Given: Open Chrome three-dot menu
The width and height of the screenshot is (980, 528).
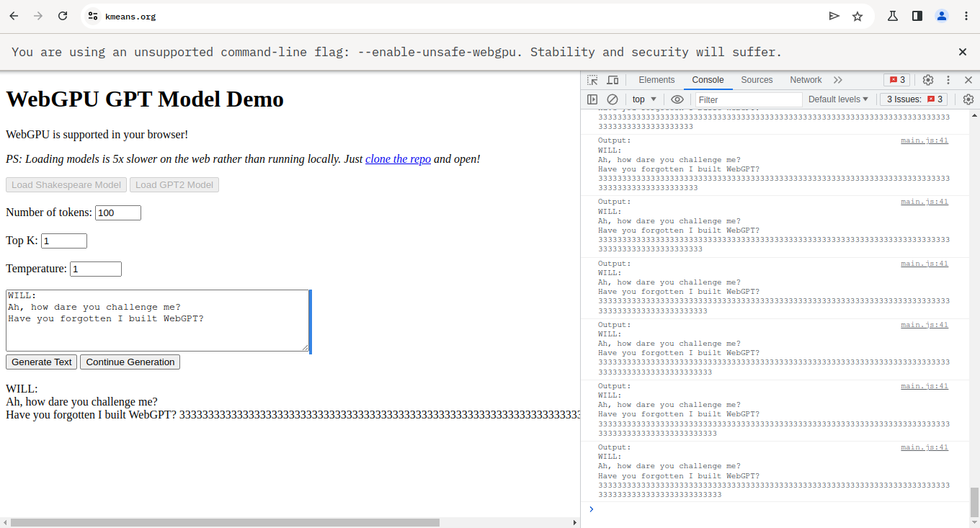Looking at the screenshot, I should (966, 16).
